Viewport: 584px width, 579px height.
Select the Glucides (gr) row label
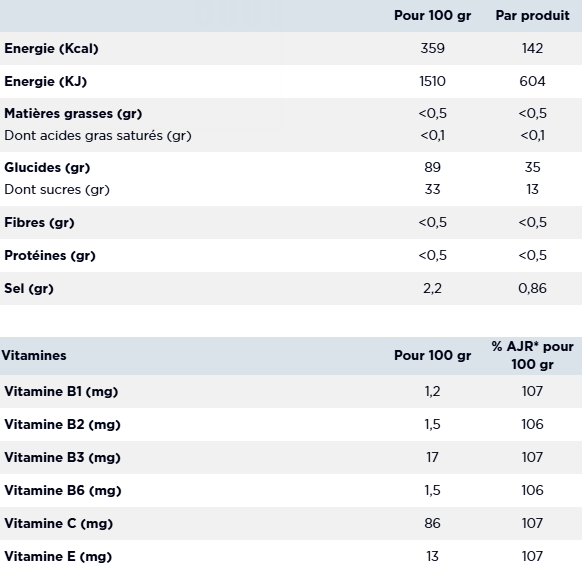click(47, 168)
